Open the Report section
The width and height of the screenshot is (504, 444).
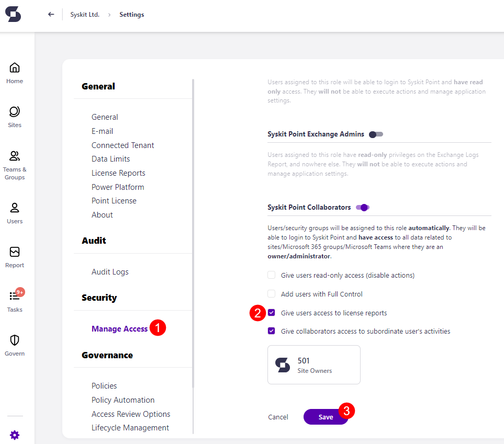click(14, 253)
